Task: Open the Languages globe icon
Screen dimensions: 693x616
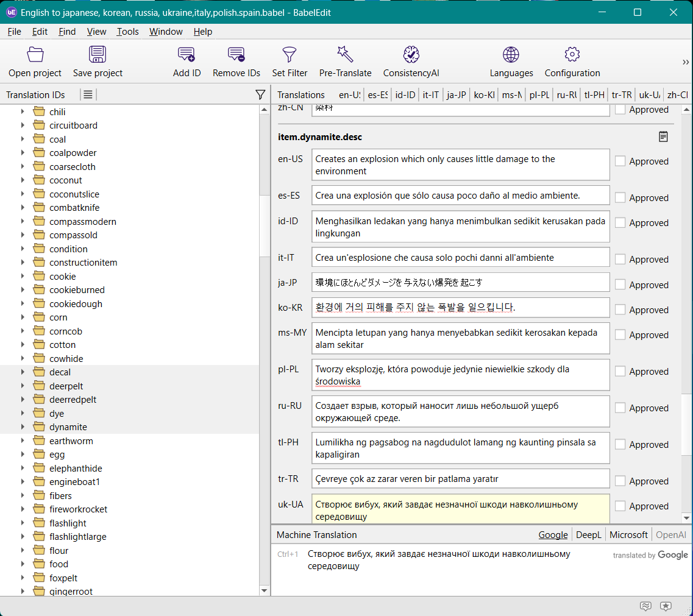Action: click(511, 55)
